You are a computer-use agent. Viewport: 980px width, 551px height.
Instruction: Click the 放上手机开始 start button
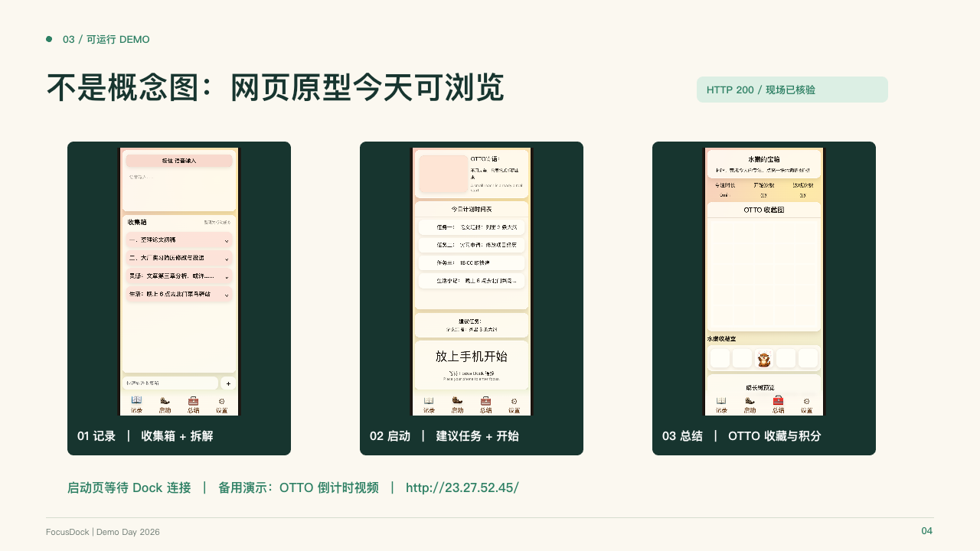pyautogui.click(x=472, y=364)
